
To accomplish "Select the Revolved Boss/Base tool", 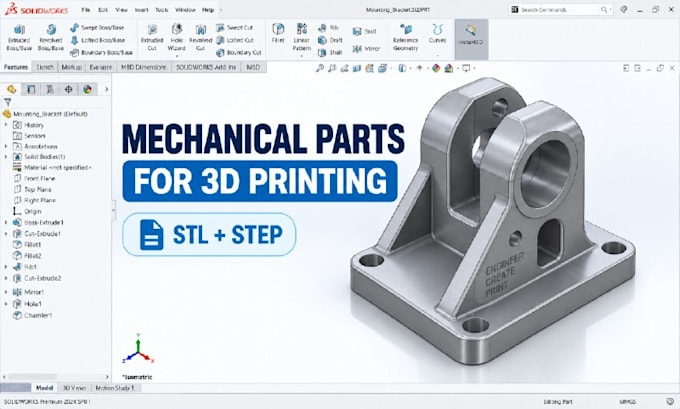I will point(51,38).
